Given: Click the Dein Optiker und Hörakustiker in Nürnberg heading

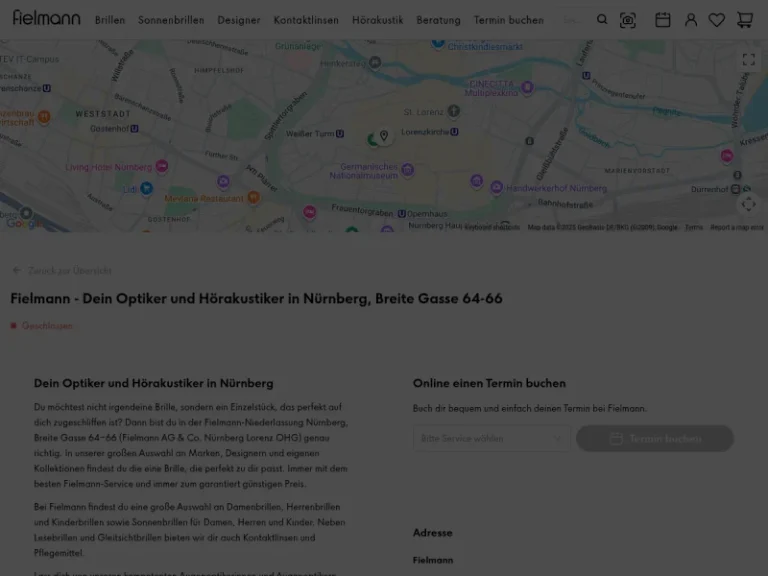Looking at the screenshot, I should (x=153, y=383).
